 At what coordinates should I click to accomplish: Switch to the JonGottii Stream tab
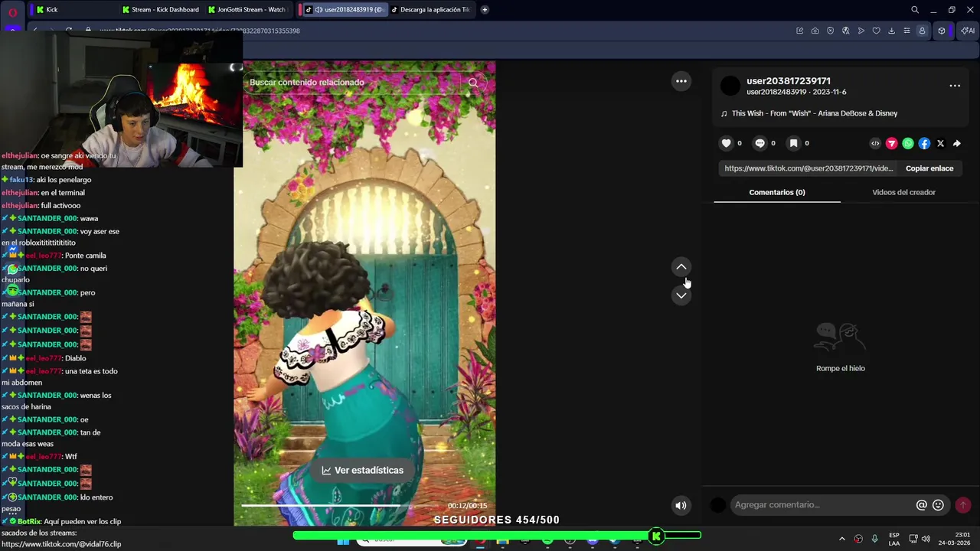point(246,10)
